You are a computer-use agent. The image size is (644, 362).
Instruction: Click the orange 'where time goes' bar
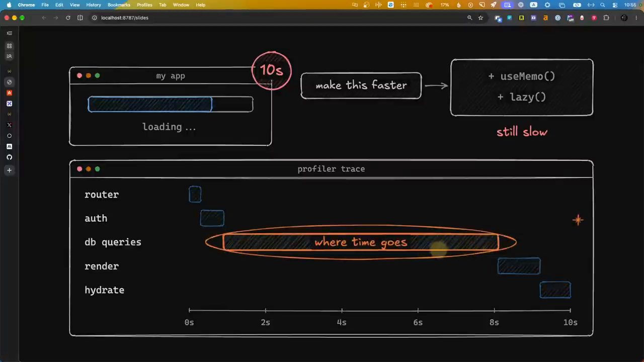click(x=361, y=242)
